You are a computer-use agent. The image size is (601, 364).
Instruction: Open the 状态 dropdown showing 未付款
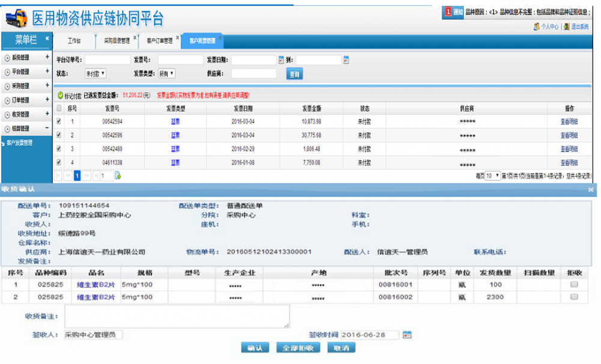[x=95, y=73]
